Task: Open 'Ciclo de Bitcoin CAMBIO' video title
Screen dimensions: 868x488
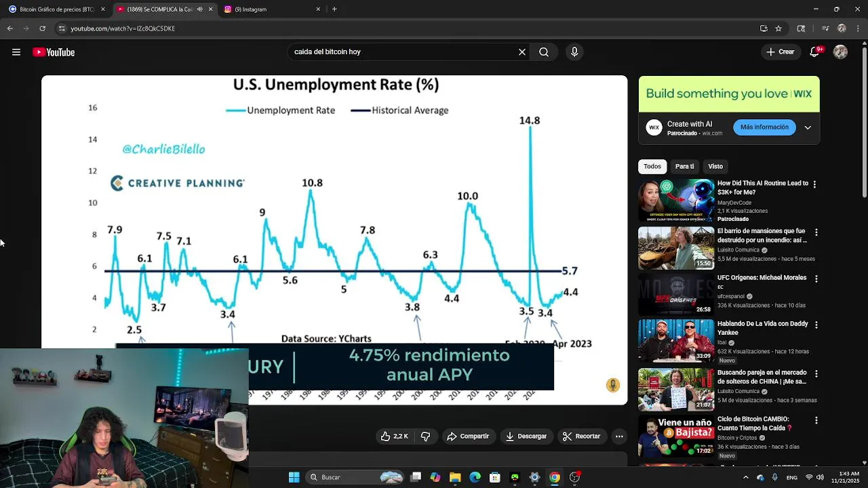Action: [755, 424]
